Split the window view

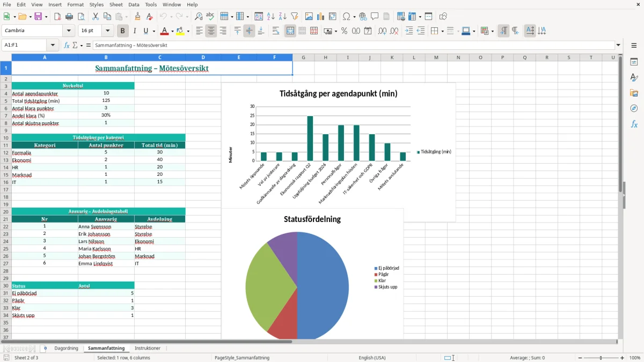click(x=429, y=17)
